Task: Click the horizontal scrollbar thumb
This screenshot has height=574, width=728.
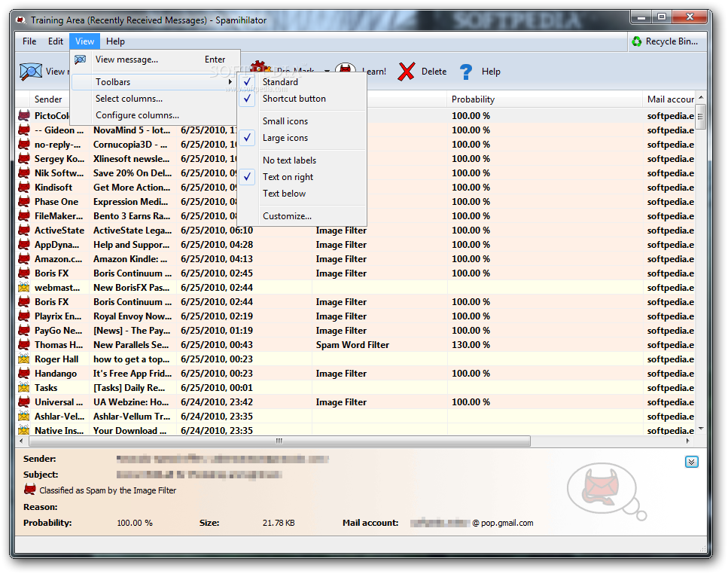Action: (x=279, y=441)
